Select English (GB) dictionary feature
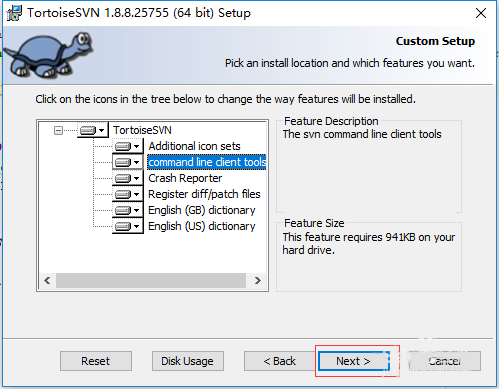 (x=202, y=210)
